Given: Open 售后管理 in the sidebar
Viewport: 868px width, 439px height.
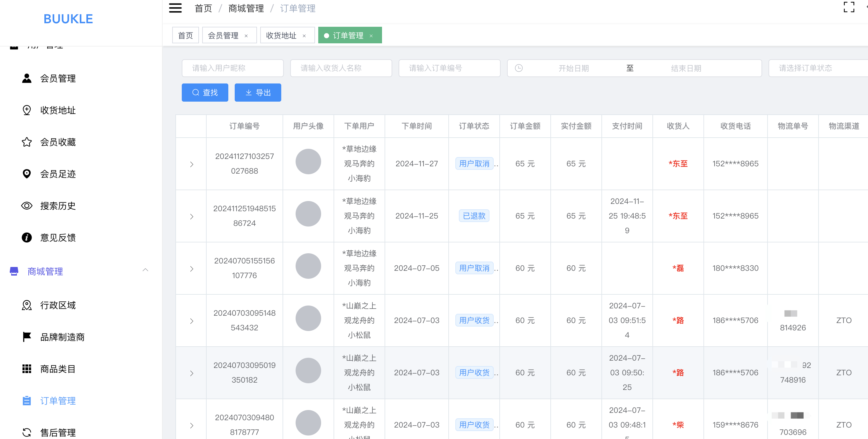Looking at the screenshot, I should click(58, 432).
